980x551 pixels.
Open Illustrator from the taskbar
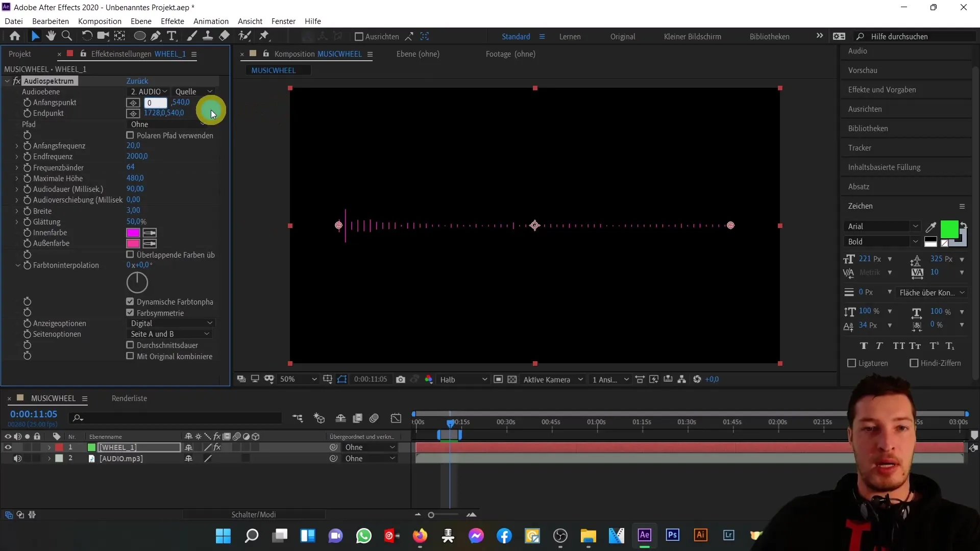tap(701, 535)
